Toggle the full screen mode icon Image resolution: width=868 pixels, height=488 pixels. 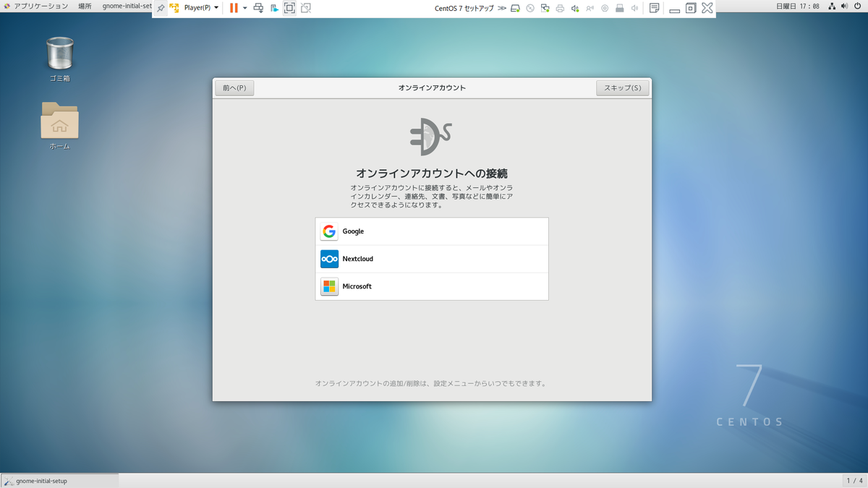[x=289, y=8]
